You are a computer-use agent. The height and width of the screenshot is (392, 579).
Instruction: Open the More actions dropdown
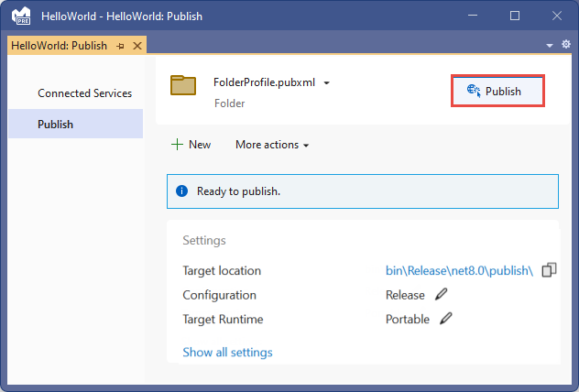coord(272,145)
